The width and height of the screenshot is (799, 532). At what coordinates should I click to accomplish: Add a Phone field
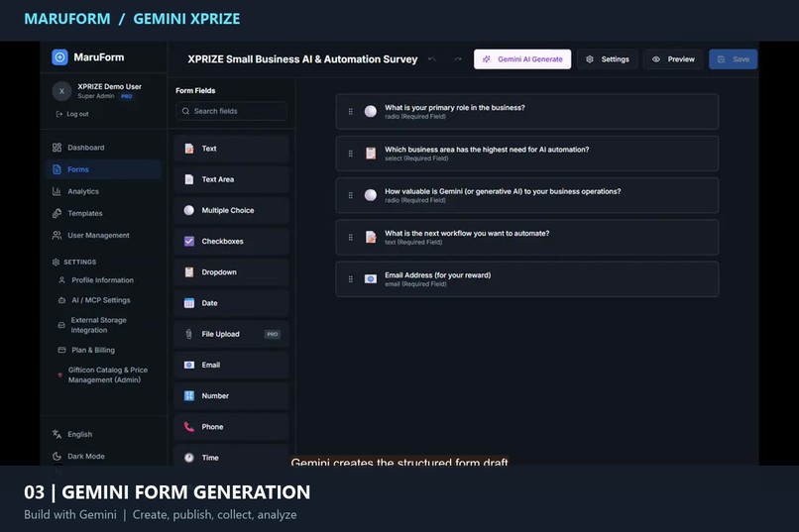pos(231,427)
